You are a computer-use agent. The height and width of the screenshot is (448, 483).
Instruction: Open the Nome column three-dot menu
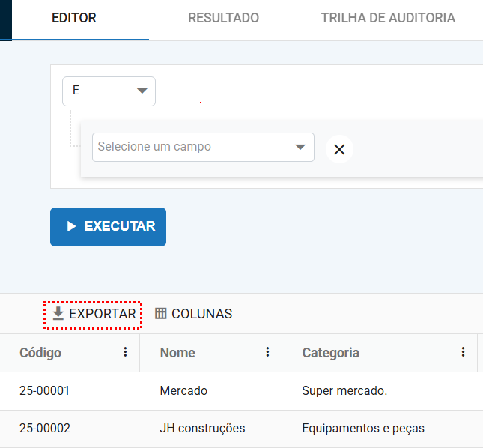pos(267,352)
